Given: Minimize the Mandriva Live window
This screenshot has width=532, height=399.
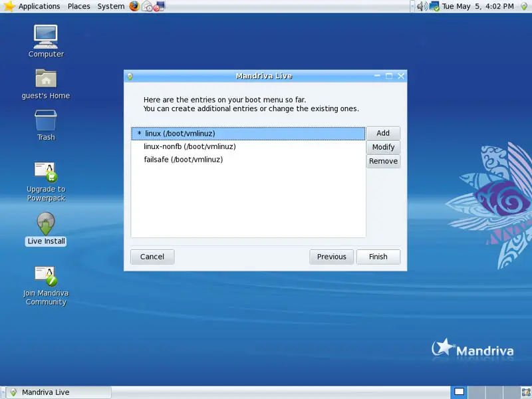Looking at the screenshot, I should click(377, 76).
